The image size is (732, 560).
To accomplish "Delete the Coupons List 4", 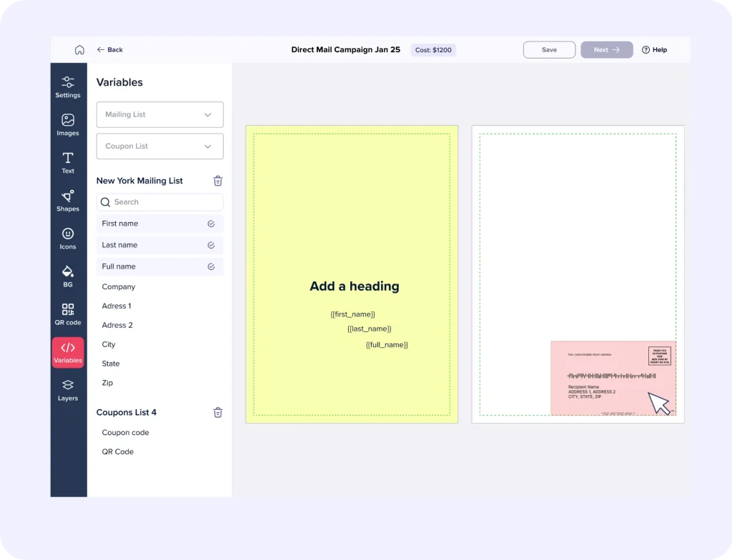I will (218, 413).
